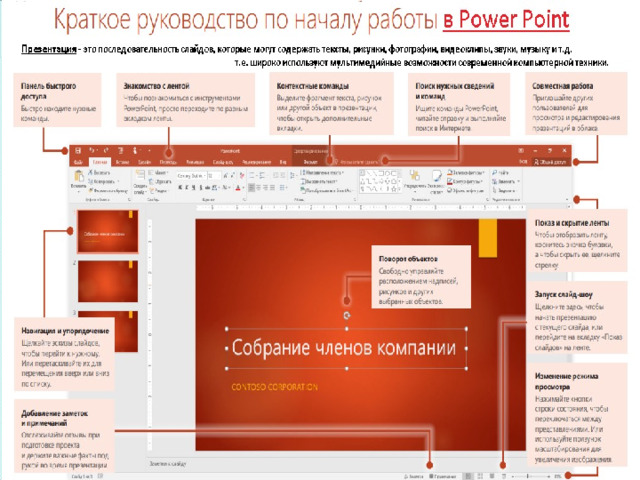Select the Align left paragraph icon
The image size is (640, 480).
[252, 187]
